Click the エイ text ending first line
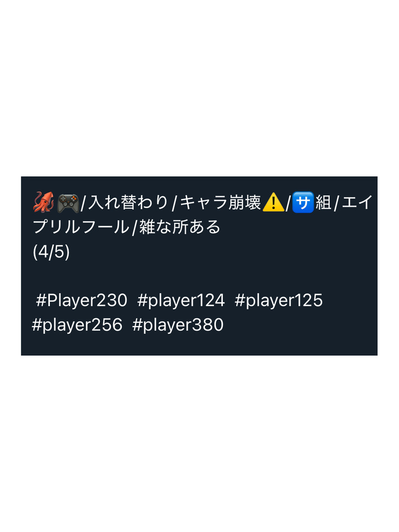Viewport: 399px width, 532px height. coord(358,202)
